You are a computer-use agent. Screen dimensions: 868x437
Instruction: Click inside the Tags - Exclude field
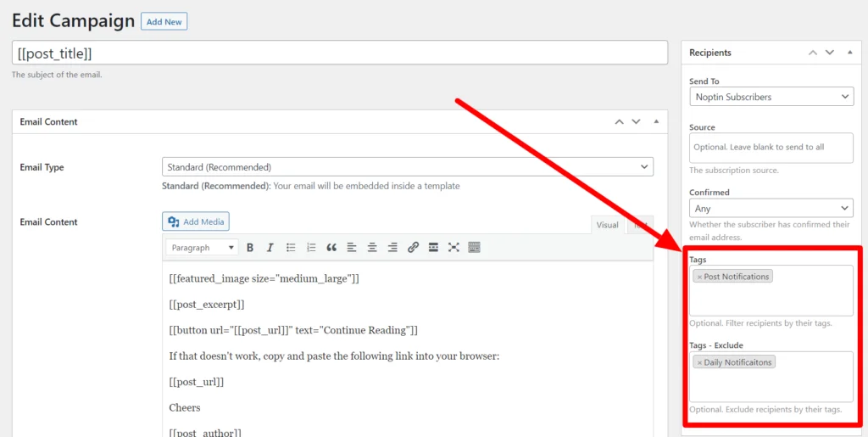(771, 377)
